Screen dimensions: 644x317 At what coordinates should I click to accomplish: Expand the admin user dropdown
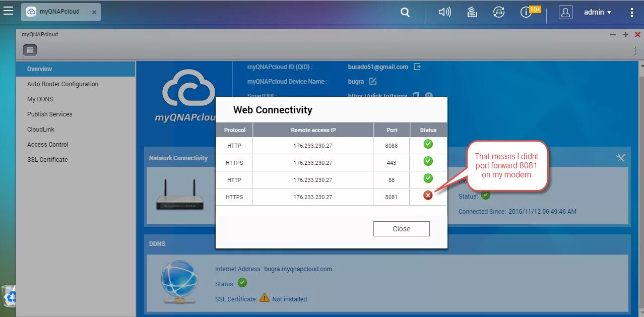click(x=598, y=12)
